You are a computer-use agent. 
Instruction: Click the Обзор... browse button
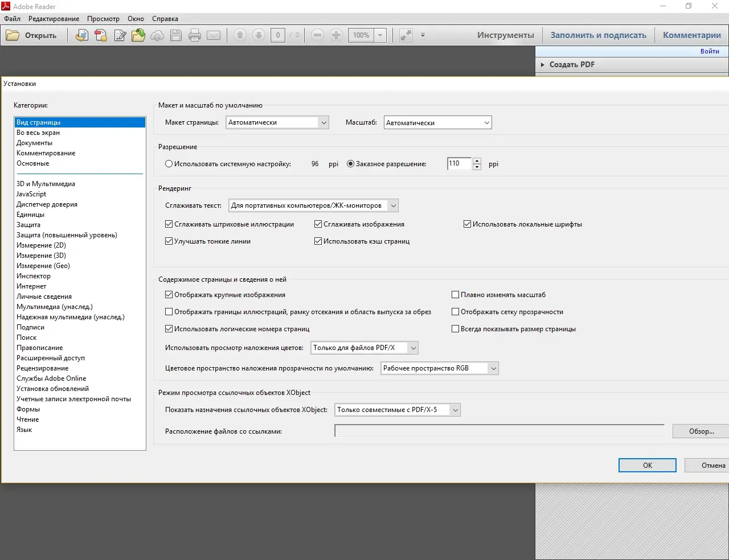click(x=701, y=431)
